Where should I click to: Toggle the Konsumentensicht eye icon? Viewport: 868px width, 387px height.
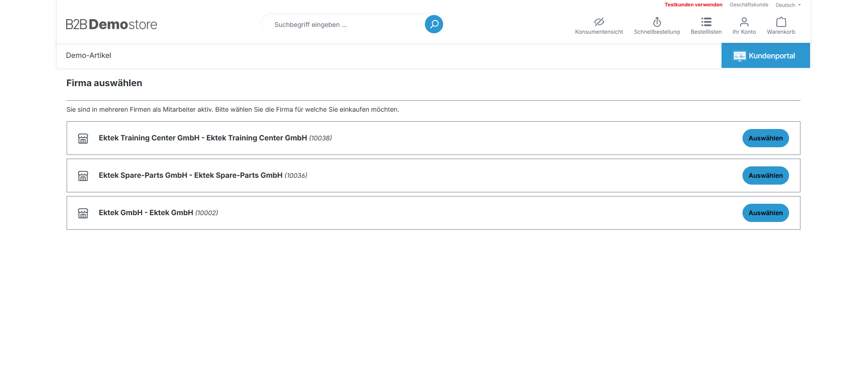[x=599, y=22]
